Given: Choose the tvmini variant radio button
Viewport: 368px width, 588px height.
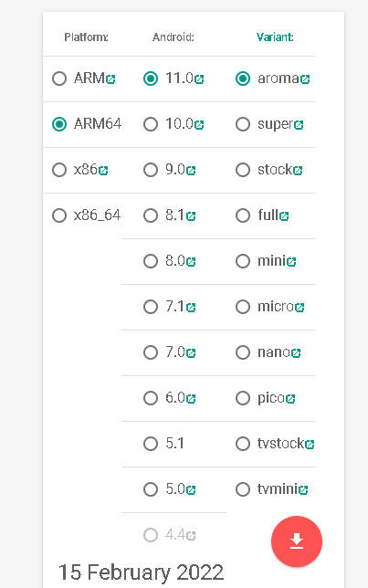Looking at the screenshot, I should pyautogui.click(x=243, y=489).
